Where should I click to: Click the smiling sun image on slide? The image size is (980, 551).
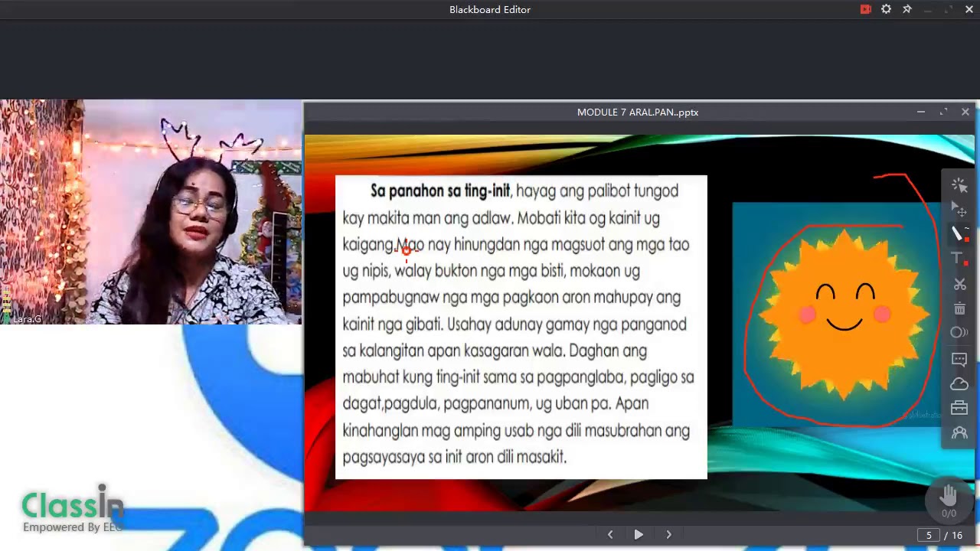(836, 314)
